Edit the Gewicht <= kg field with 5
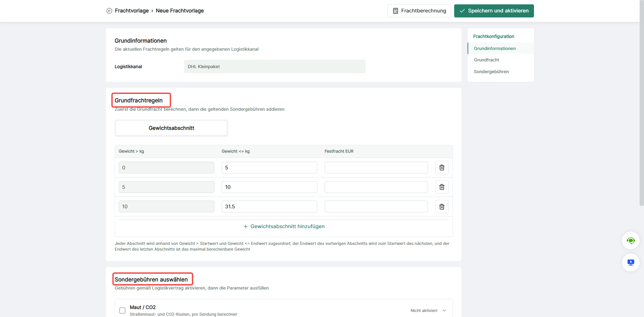Viewport: 644px width, 317px height. click(269, 168)
